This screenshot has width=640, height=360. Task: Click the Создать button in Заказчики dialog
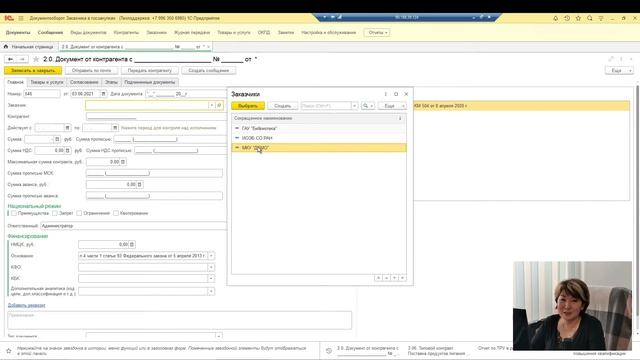tap(282, 106)
